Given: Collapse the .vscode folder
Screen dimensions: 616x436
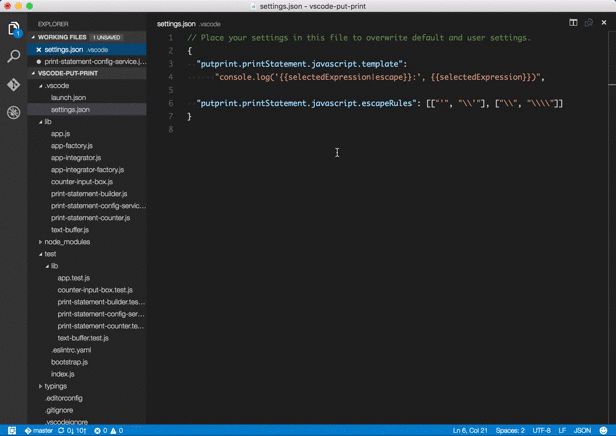Looking at the screenshot, I should coord(40,86).
